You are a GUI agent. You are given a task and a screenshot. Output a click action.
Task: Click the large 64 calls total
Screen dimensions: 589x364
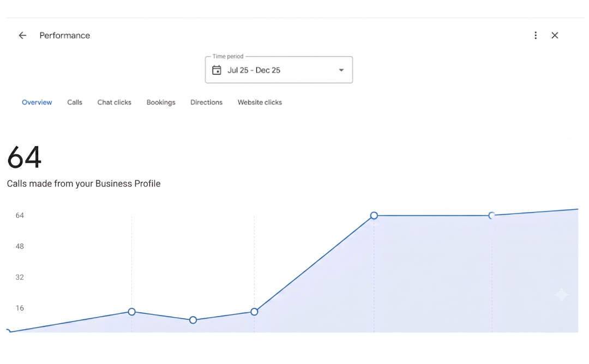[25, 157]
